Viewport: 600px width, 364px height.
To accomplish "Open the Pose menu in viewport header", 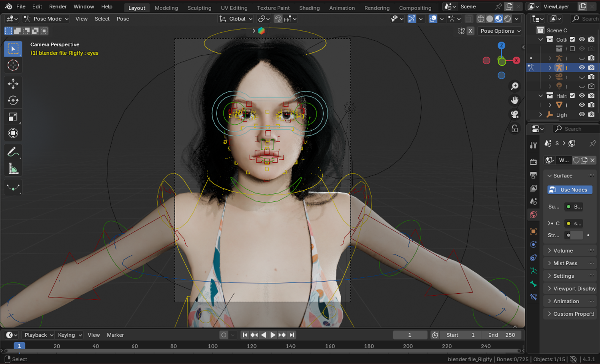I will pos(123,19).
